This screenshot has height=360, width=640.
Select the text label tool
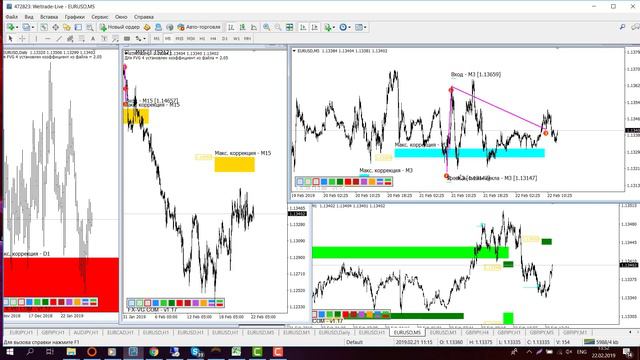tap(104, 39)
